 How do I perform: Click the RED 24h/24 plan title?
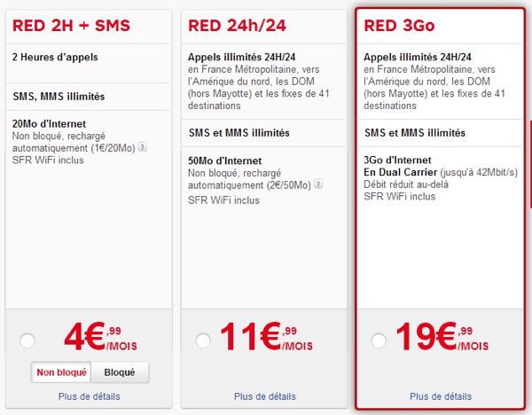pos(237,26)
